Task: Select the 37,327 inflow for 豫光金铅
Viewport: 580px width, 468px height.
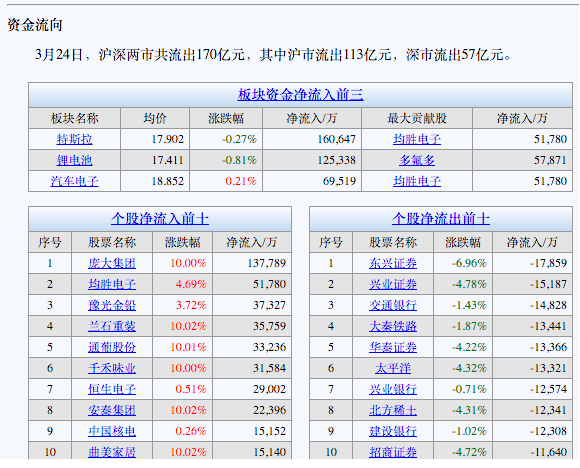Action: 269,305
